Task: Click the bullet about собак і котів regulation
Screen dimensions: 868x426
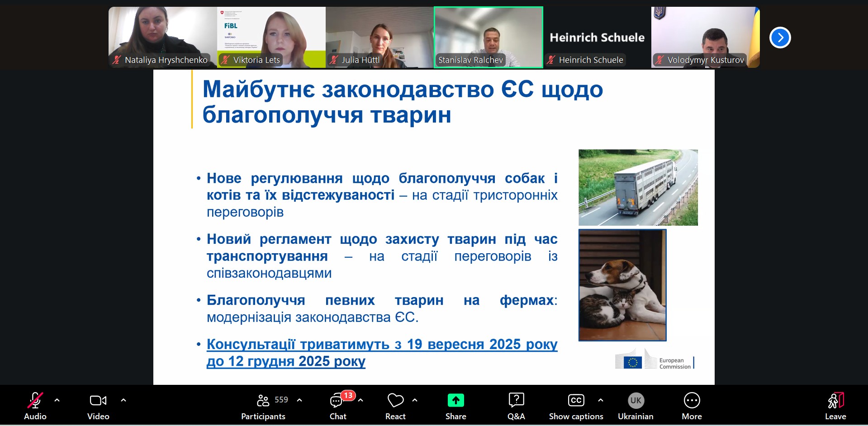Action: 382,195
